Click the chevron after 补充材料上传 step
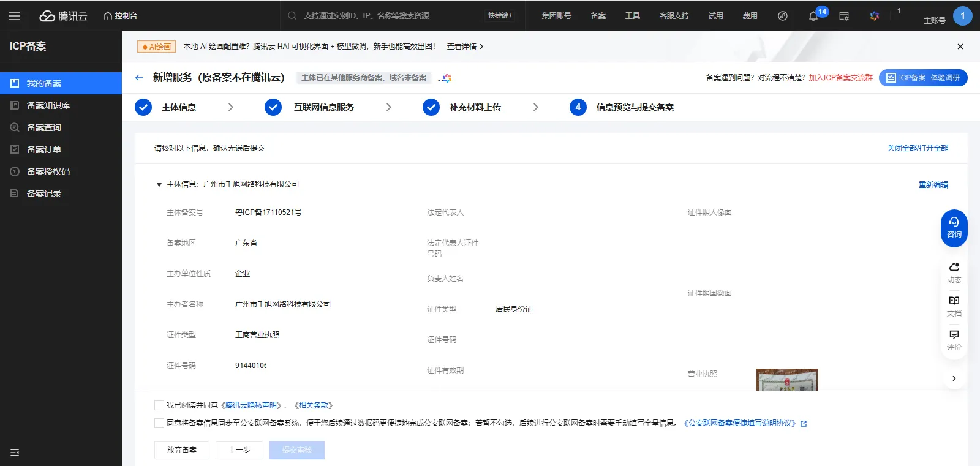The image size is (980, 466). tap(535, 107)
